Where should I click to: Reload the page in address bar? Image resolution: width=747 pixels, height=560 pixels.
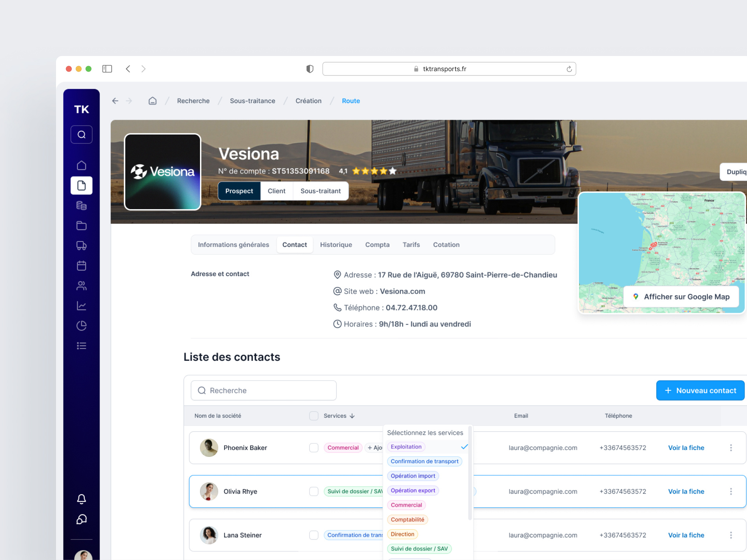pos(569,69)
